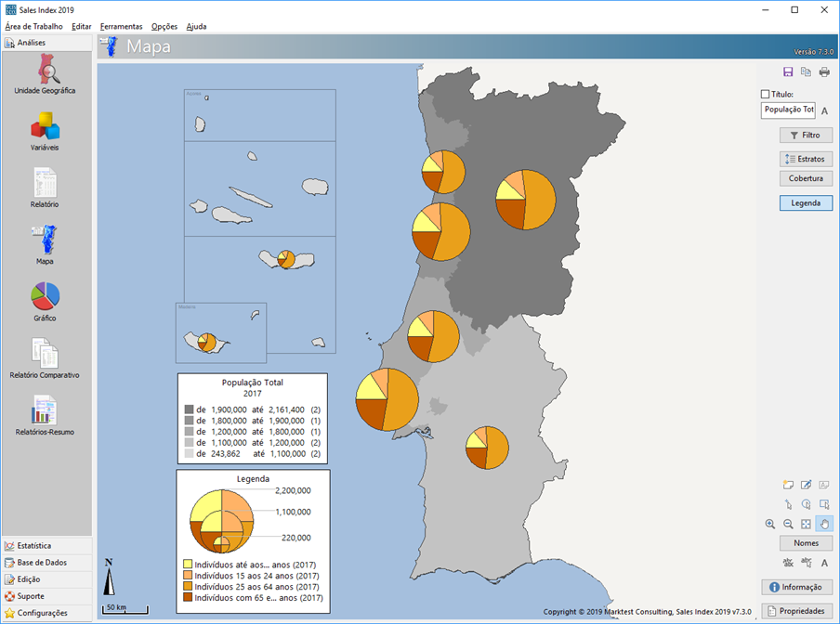Image resolution: width=840 pixels, height=624 pixels.
Task: Click the title text input field
Action: coord(787,110)
